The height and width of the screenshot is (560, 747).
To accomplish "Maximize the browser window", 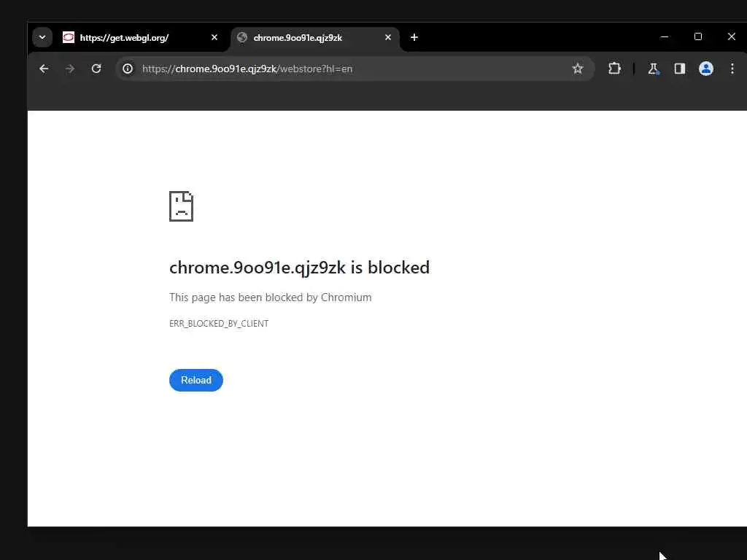I will tap(698, 36).
